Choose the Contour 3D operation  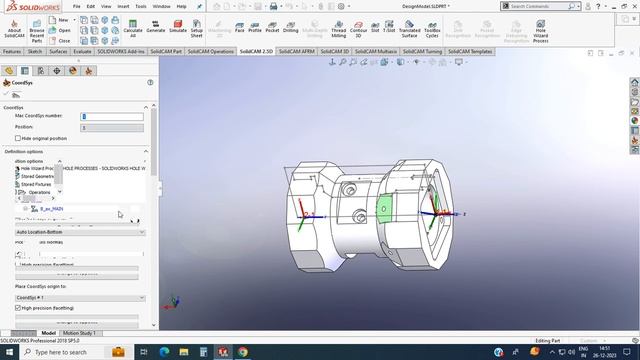coord(358,29)
